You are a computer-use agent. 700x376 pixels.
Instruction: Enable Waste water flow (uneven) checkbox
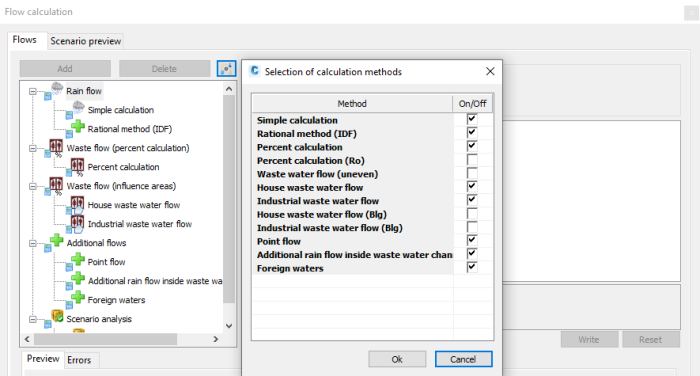[472, 173]
